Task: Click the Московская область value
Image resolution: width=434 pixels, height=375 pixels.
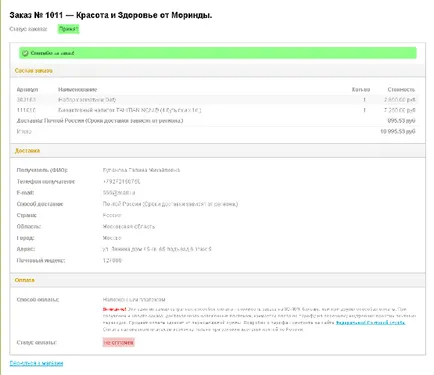Action: coord(129,226)
